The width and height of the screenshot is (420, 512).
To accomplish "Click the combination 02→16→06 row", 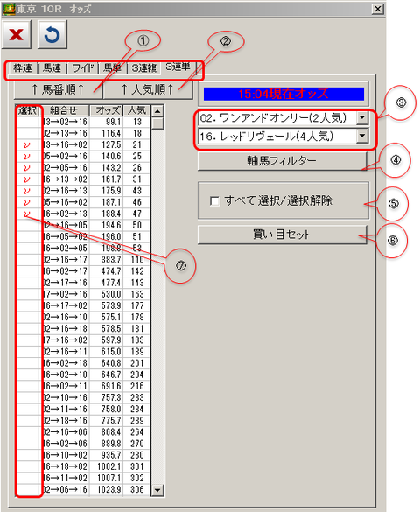I will tap(66, 432).
